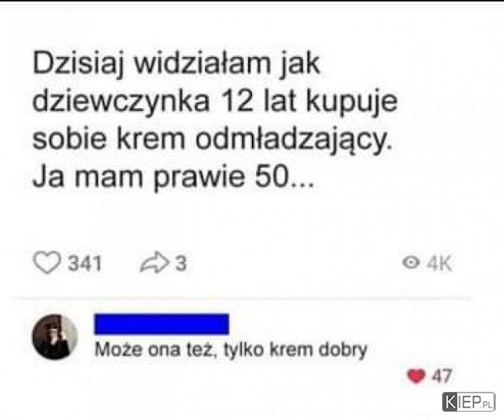
Task: Like the post with the heart outline icon
Action: click(47, 263)
